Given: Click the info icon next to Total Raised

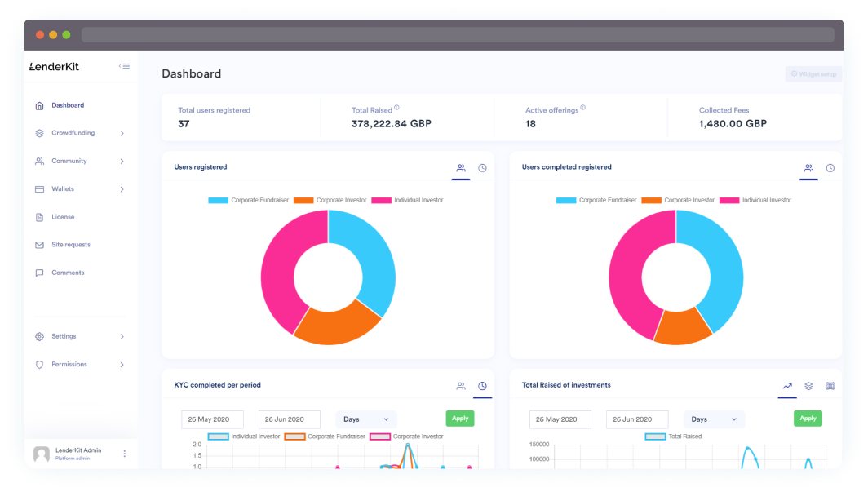Looking at the screenshot, I should 397,108.
